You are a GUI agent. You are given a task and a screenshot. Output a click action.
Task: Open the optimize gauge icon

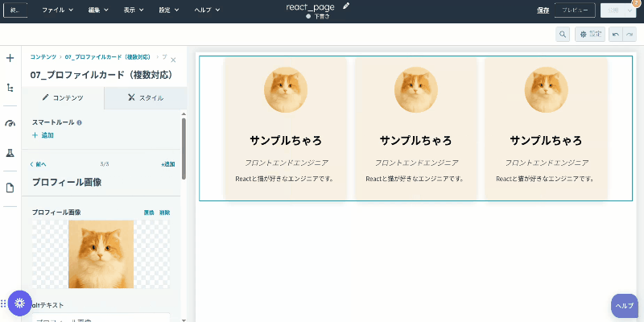10,123
